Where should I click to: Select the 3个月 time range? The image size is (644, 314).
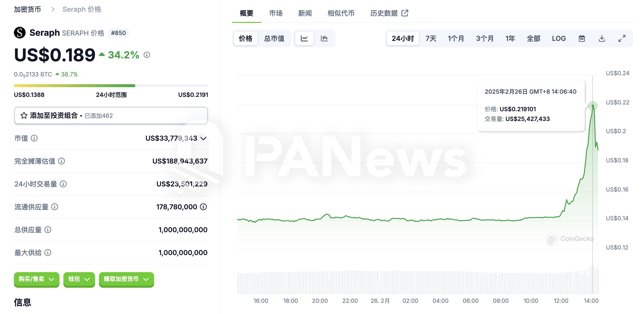click(x=485, y=38)
